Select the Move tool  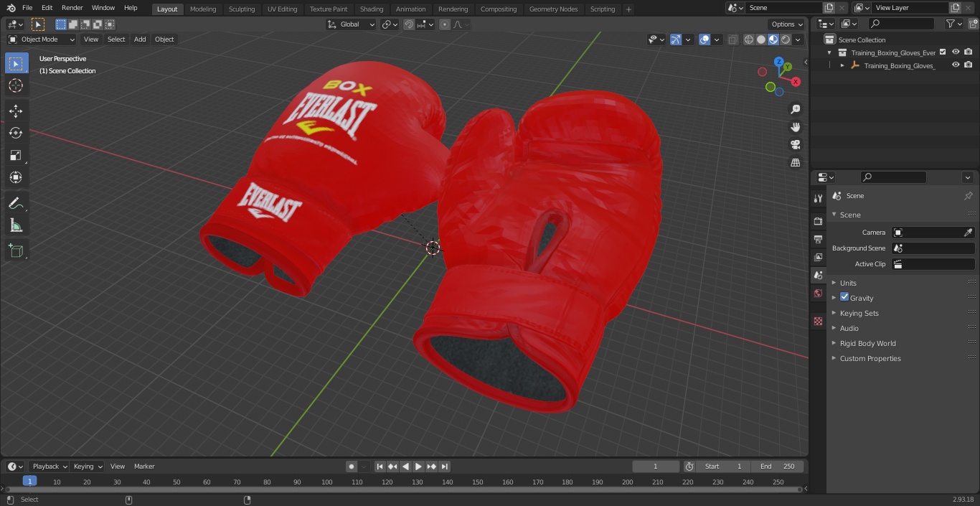(x=16, y=111)
